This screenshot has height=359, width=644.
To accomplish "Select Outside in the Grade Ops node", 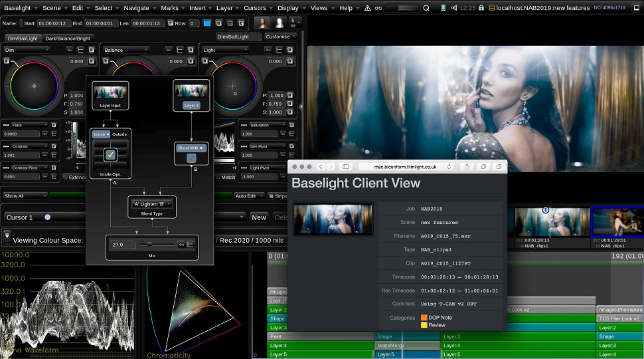I will click(120, 134).
